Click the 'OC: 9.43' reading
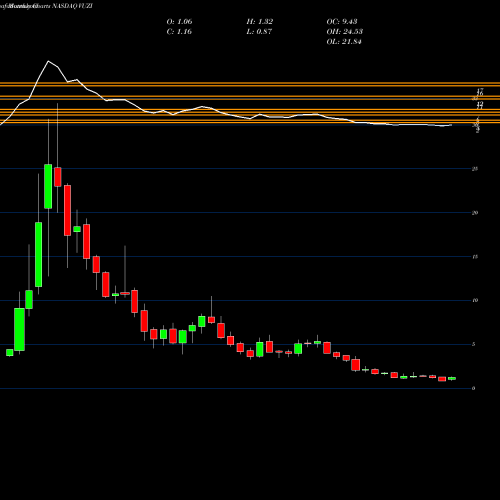Image resolution: width=500 pixels, height=500 pixels. (342, 21)
